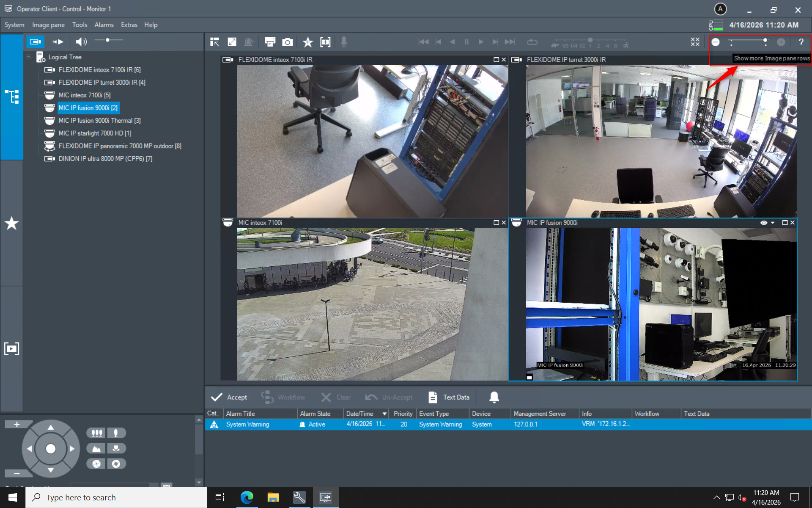Select MIC IP fusion 9000i Thermal [3]
The image size is (812, 508).
(99, 121)
